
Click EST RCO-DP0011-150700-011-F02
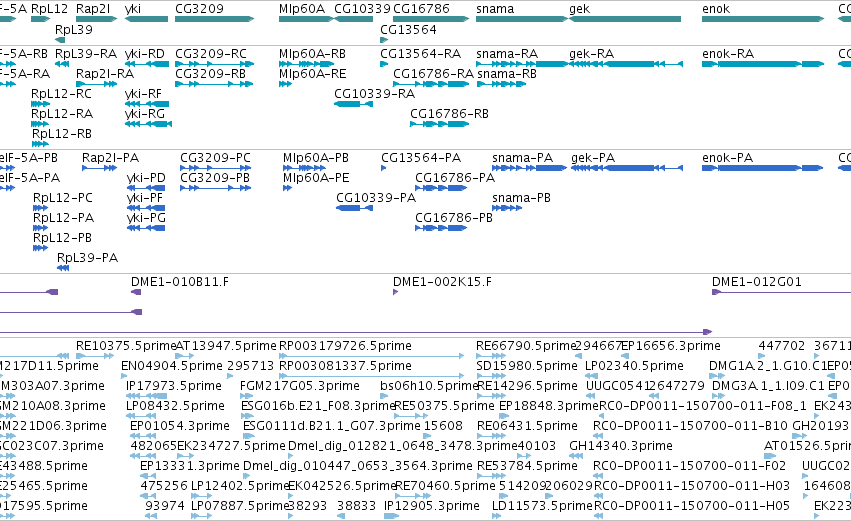(689, 466)
